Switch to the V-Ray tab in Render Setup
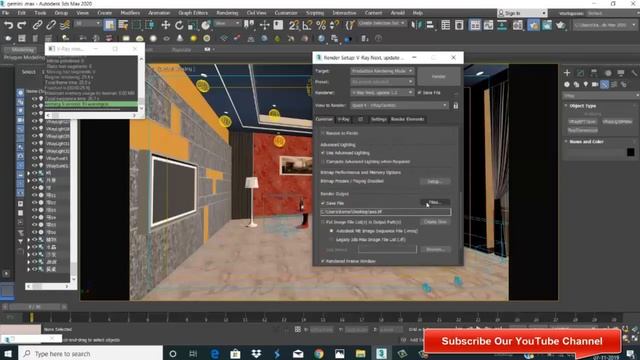 tap(343, 120)
